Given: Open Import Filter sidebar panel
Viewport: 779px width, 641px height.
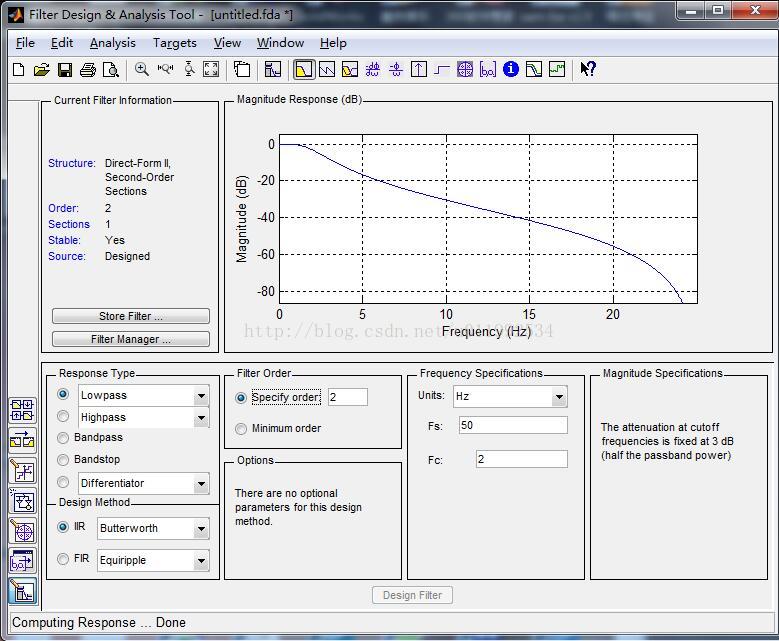Looking at the screenshot, I should (x=22, y=561).
